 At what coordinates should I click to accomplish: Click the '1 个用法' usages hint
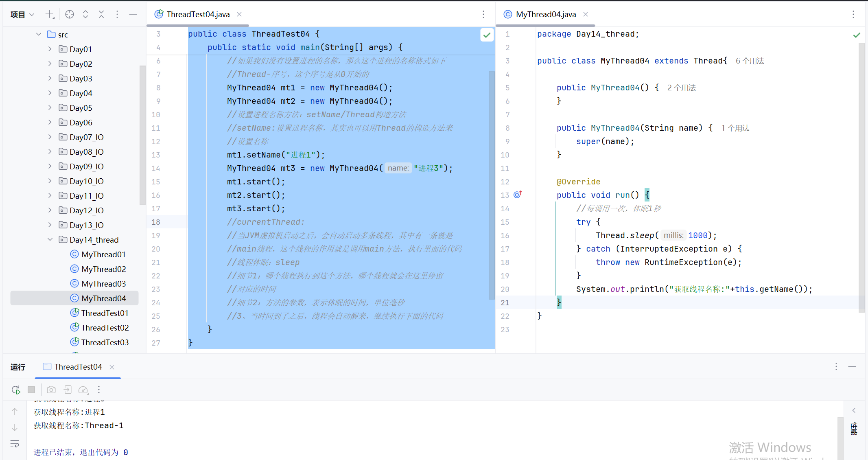[x=735, y=128]
